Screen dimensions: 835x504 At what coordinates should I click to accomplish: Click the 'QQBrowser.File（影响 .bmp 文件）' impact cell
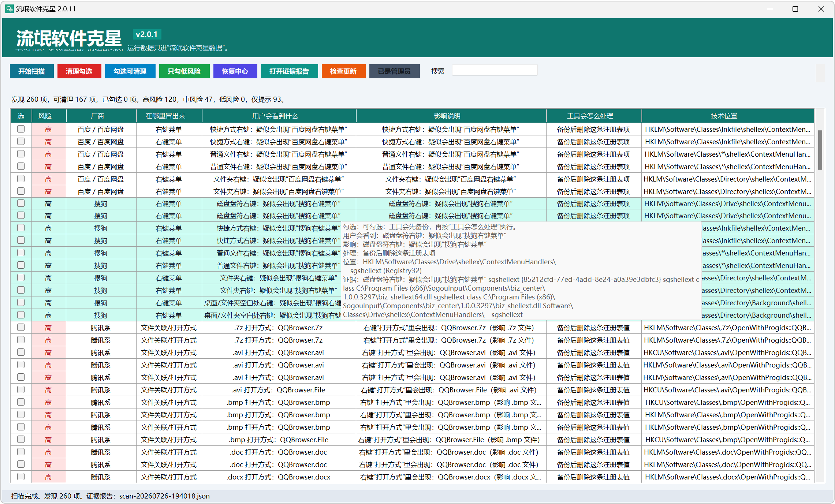pos(451,440)
